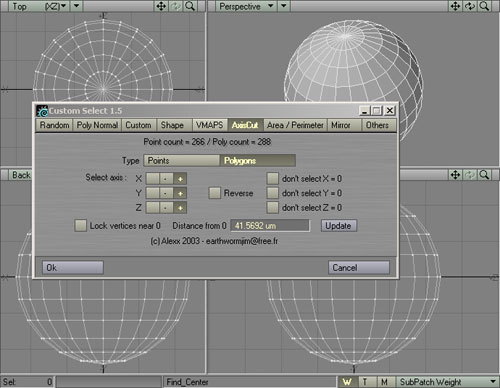
Task: Click the move (pan) icon in the bottom-right viewport
Action: (456, 175)
